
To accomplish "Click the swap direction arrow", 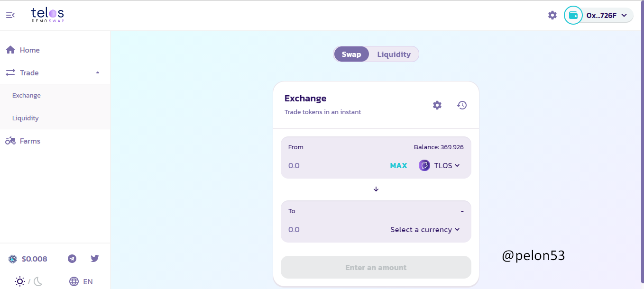I will click(x=376, y=189).
